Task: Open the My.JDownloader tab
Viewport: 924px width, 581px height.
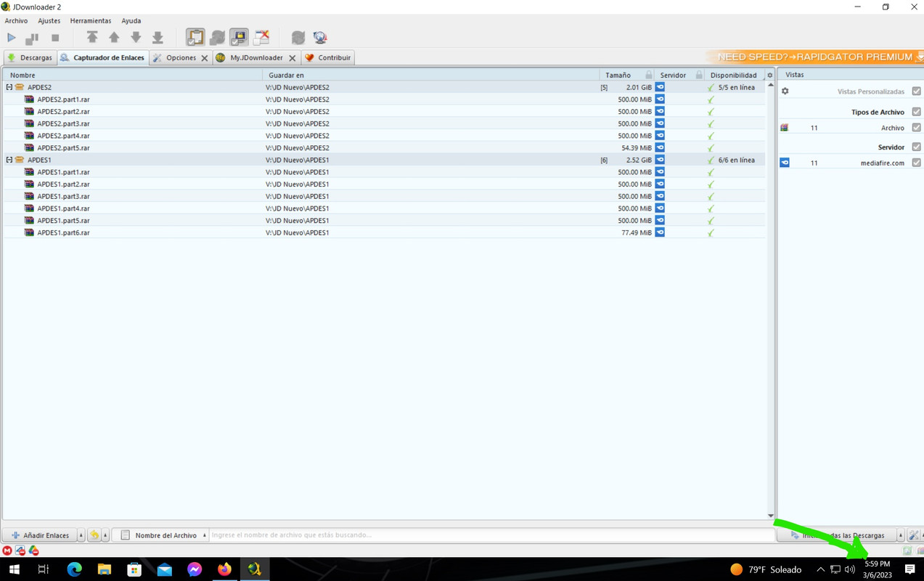Action: click(250, 57)
